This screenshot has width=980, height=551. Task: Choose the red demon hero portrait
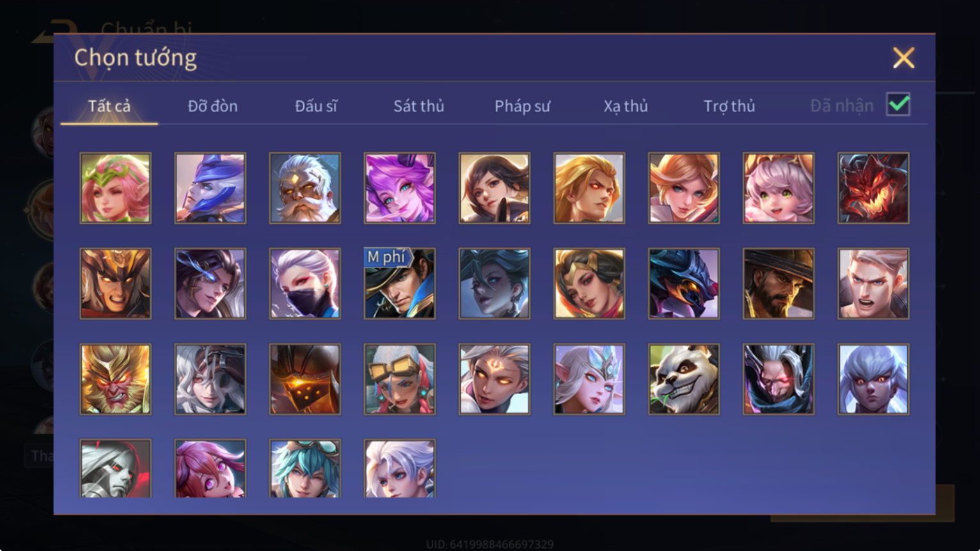point(873,188)
